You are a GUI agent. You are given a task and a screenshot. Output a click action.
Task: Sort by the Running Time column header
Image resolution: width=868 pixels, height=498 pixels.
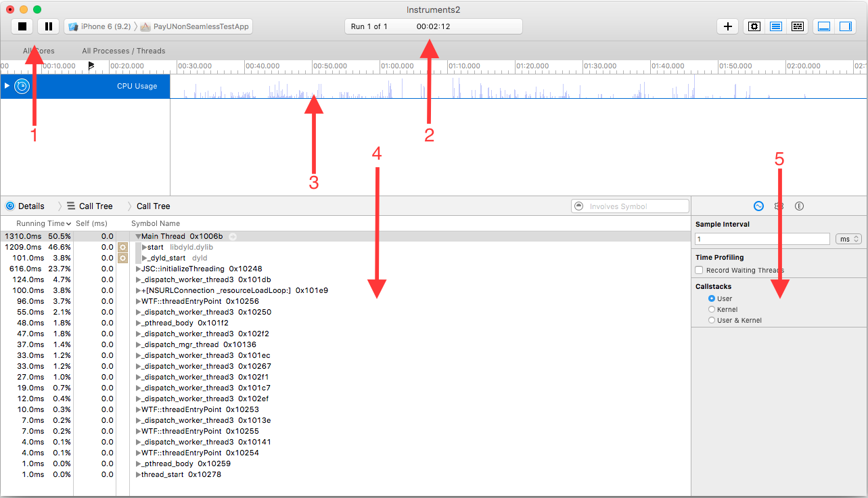(41, 223)
